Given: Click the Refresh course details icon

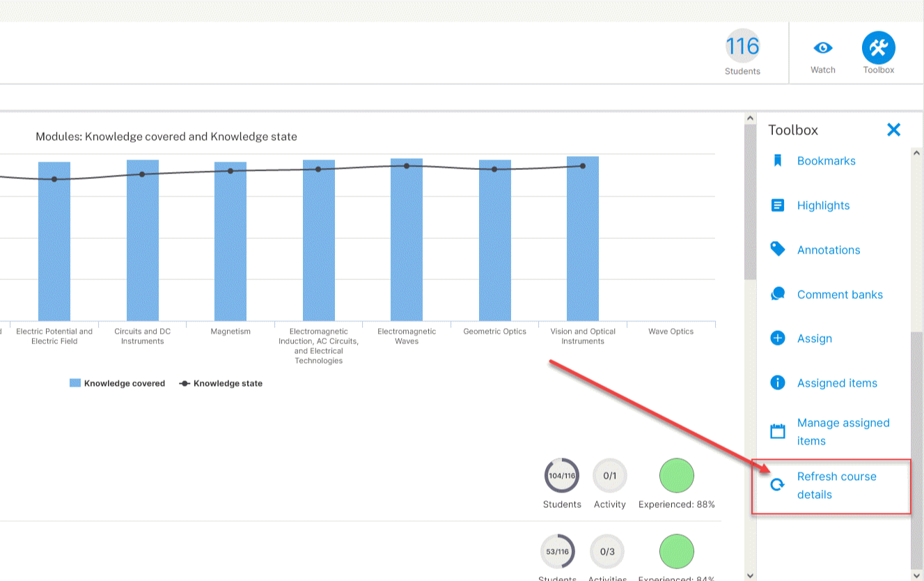Looking at the screenshot, I should point(778,486).
